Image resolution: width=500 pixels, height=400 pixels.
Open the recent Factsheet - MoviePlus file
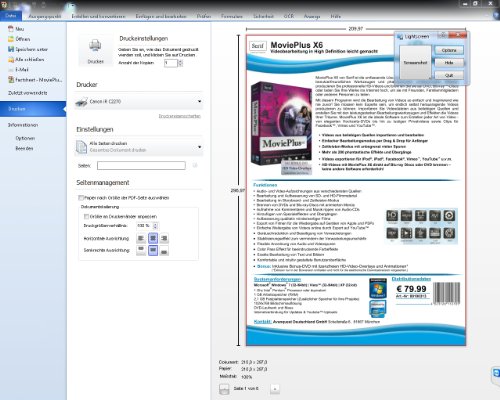click(x=35, y=80)
